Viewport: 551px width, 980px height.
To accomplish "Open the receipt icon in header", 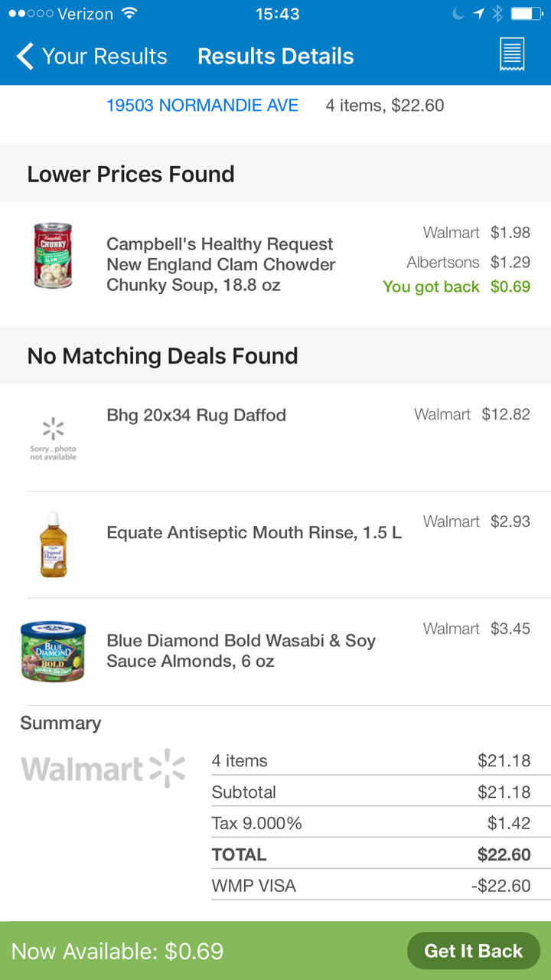I will 511,55.
